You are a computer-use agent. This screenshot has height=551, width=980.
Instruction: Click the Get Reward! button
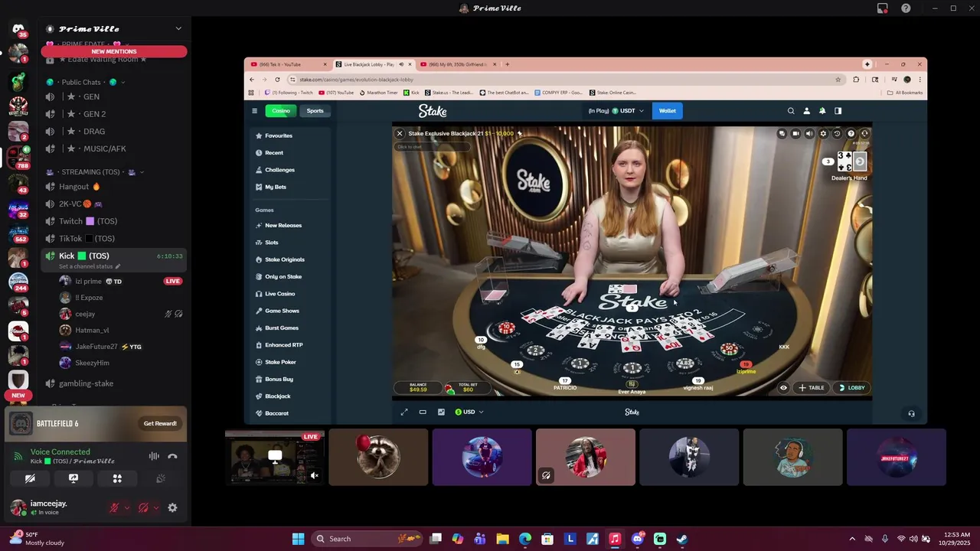pos(160,423)
